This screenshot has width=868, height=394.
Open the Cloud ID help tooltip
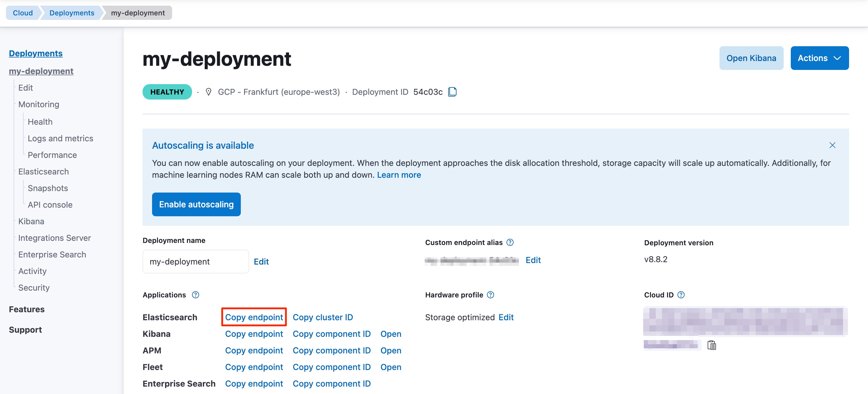(x=681, y=294)
